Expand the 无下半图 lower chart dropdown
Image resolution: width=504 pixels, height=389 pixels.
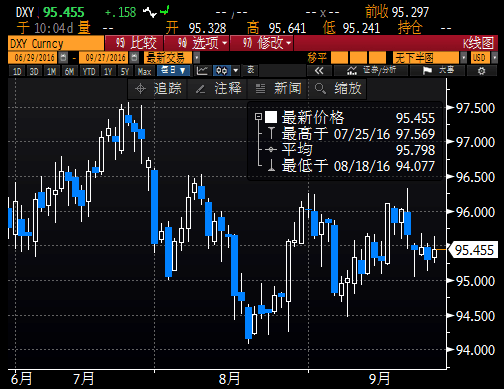click(464, 58)
